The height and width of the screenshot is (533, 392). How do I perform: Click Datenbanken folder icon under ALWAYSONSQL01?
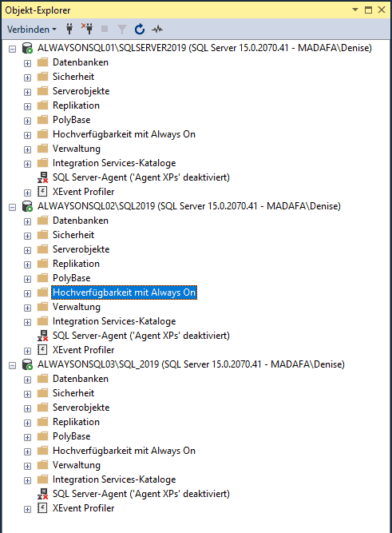coord(42,62)
